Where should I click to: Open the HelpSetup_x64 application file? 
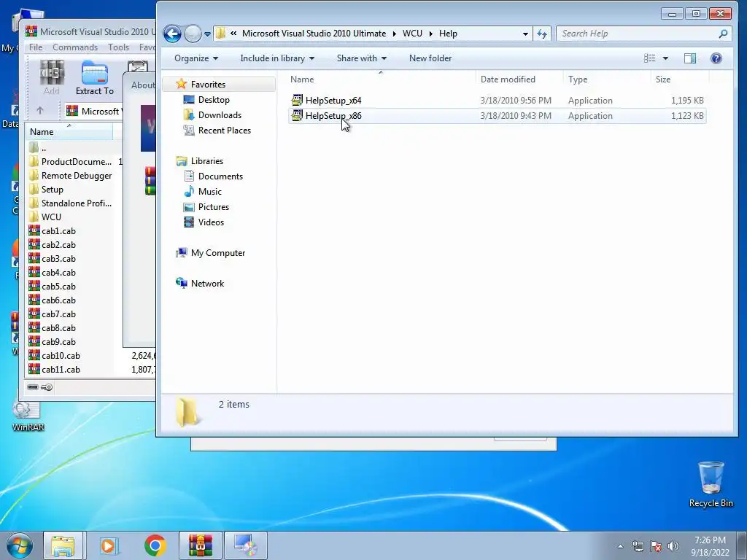(333, 101)
